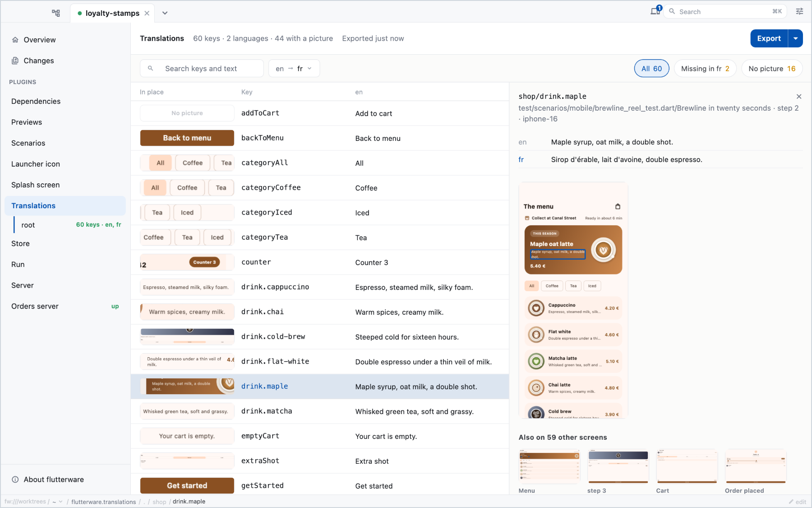Open the workspace tree icon in top bar

[56, 13]
